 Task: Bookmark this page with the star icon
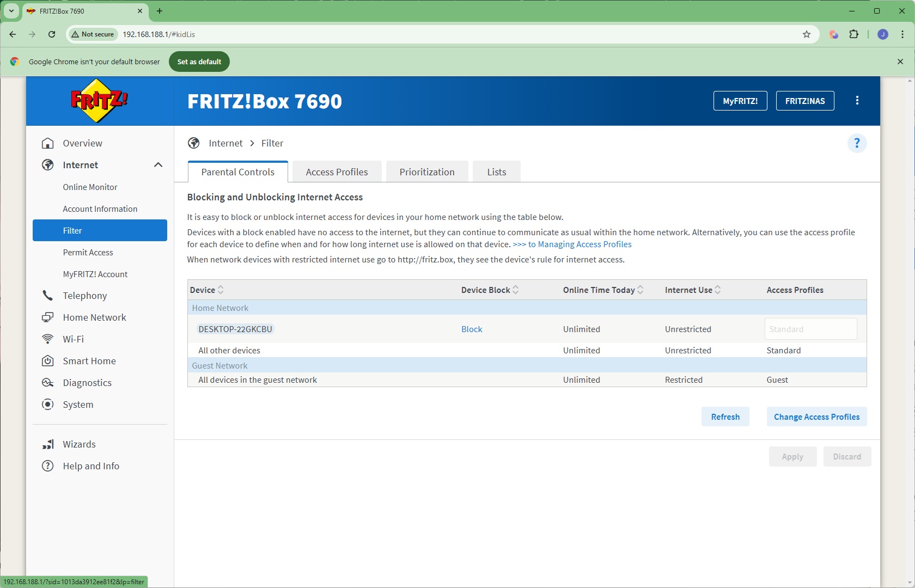(x=807, y=34)
